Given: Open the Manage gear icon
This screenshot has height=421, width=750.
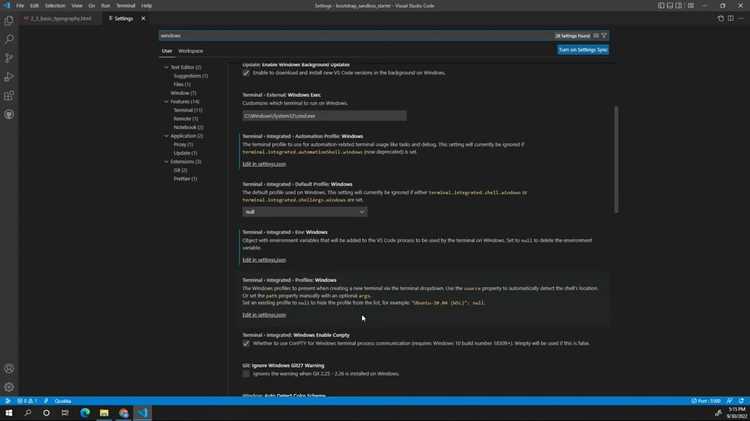Looking at the screenshot, I should coord(9,387).
